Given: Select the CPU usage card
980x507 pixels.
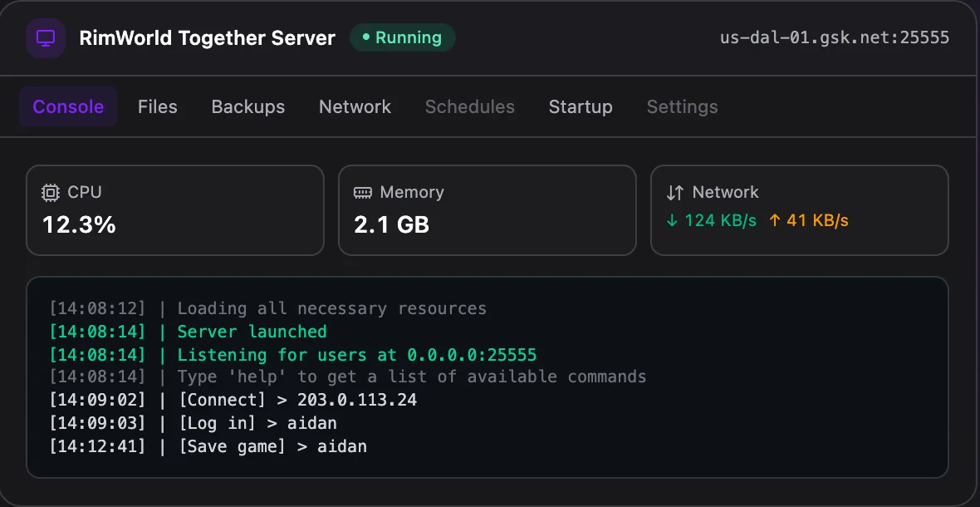Looking at the screenshot, I should [x=175, y=210].
